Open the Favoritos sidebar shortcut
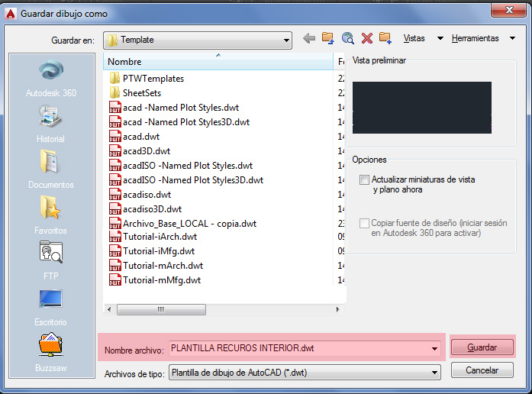 tap(50, 215)
